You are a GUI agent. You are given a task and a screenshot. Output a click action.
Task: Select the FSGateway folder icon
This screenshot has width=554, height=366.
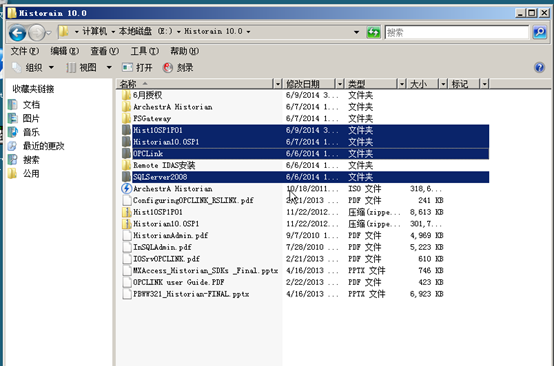[126, 118]
